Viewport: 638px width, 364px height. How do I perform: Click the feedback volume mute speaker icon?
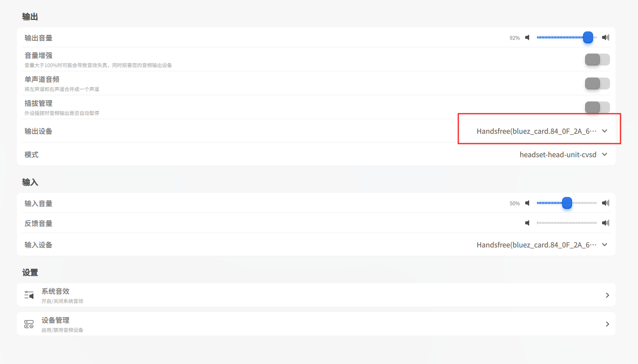527,223
